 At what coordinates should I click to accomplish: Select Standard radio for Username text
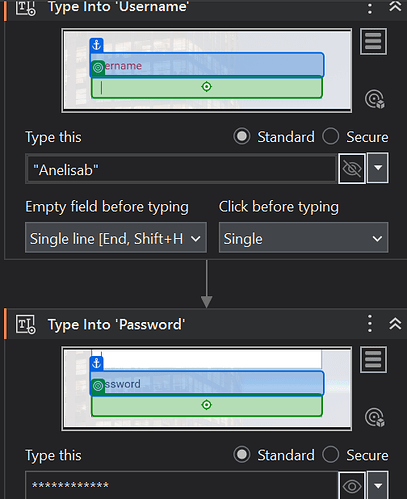click(x=242, y=137)
